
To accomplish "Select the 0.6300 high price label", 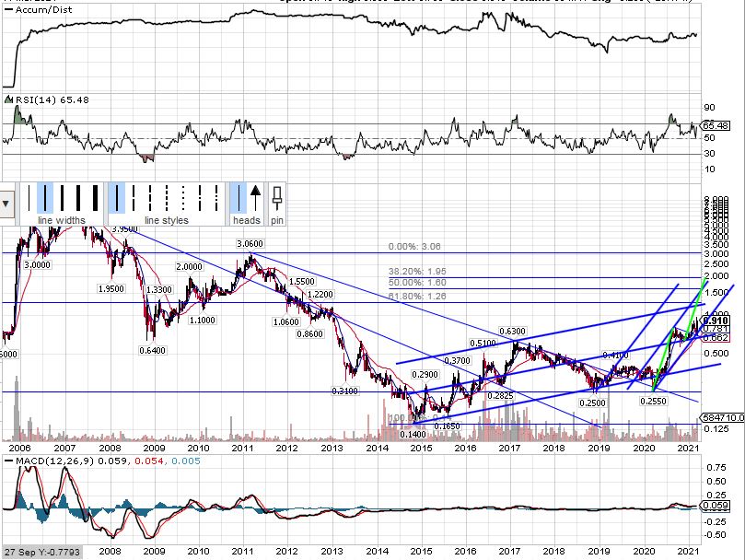I will tap(512, 332).
